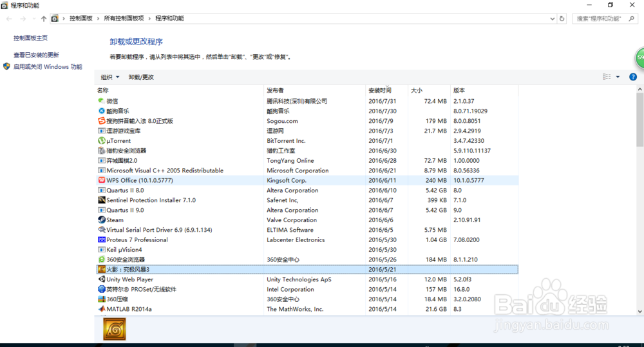Screen dimensions: 644x347
Task: Click the search 程序和功能 input field
Action: (x=599, y=19)
